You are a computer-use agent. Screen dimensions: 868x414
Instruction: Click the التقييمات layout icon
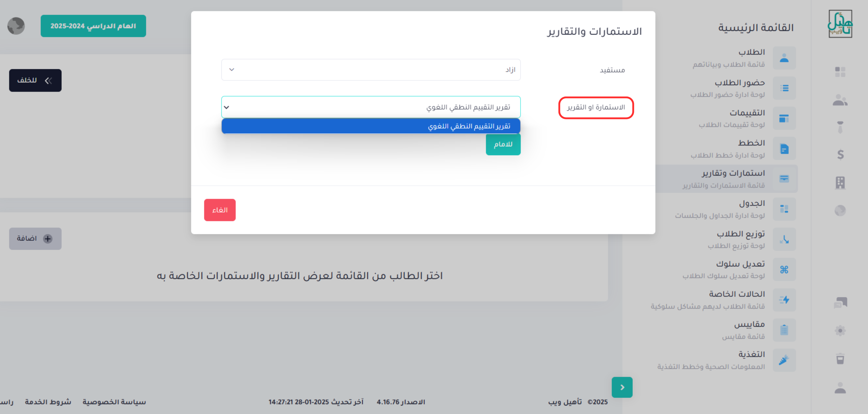(x=784, y=118)
